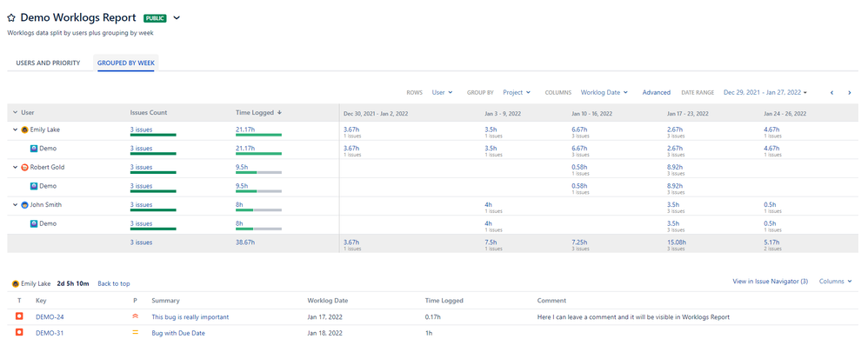Image resolution: width=868 pixels, height=339 pixels.
Task: Click Emily Lake's avatar icon in table
Action: click(24, 130)
